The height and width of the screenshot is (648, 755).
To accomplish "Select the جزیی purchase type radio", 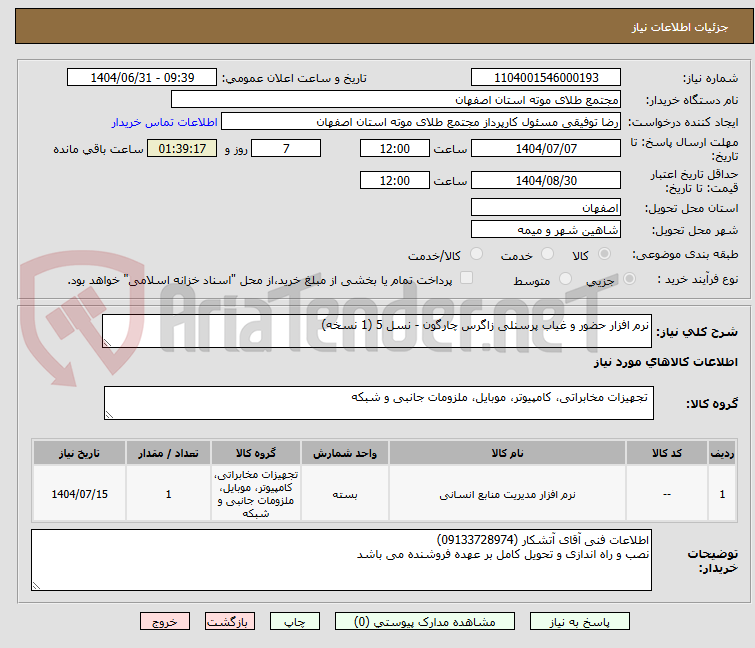I will [x=629, y=279].
